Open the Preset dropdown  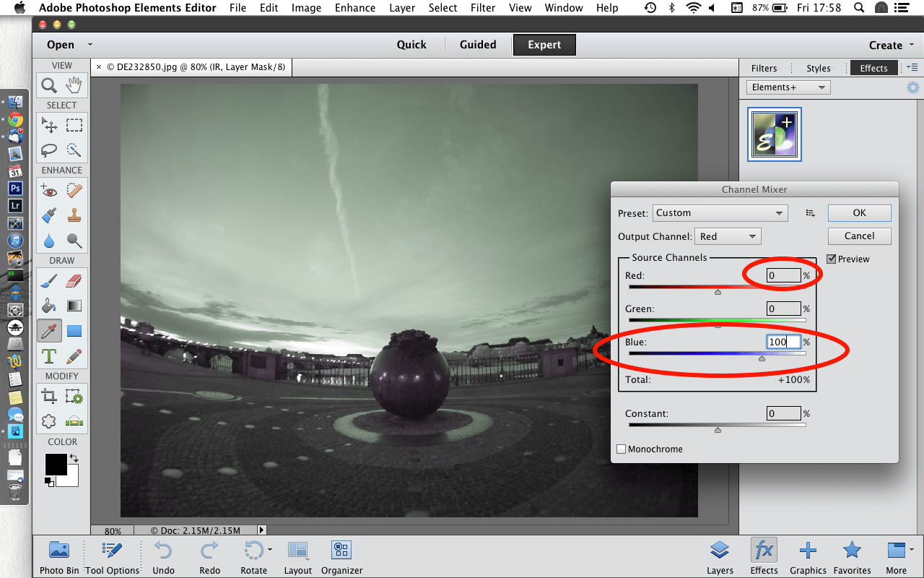pos(720,213)
